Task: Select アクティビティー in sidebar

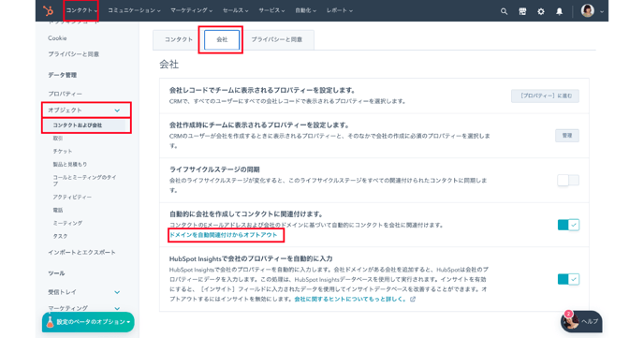Action: point(72,198)
